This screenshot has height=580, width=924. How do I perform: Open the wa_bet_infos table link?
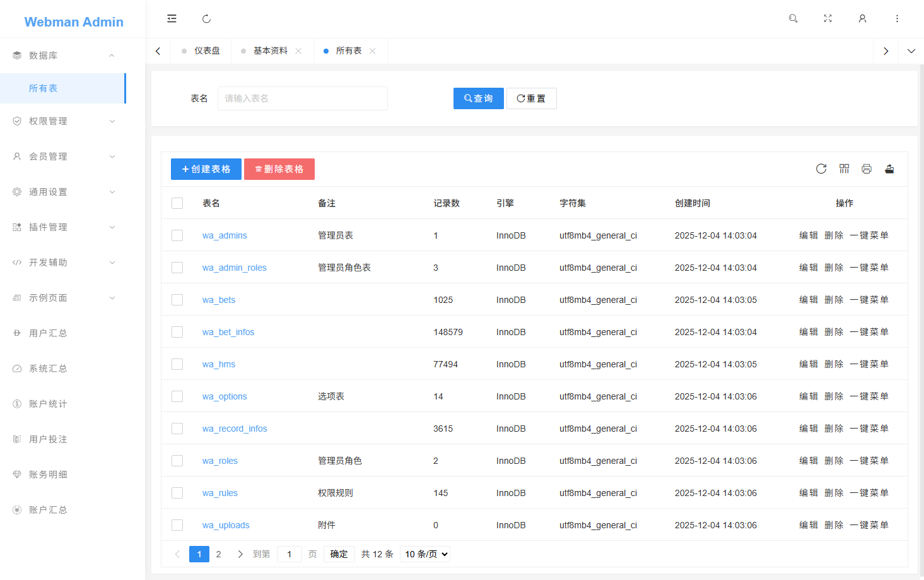coord(228,331)
